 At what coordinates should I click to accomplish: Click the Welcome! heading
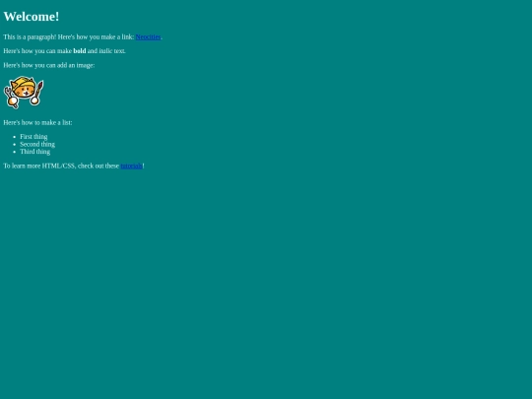[32, 17]
